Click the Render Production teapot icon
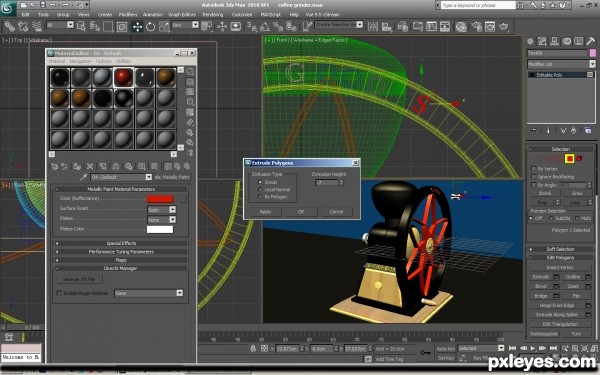 coord(504,26)
